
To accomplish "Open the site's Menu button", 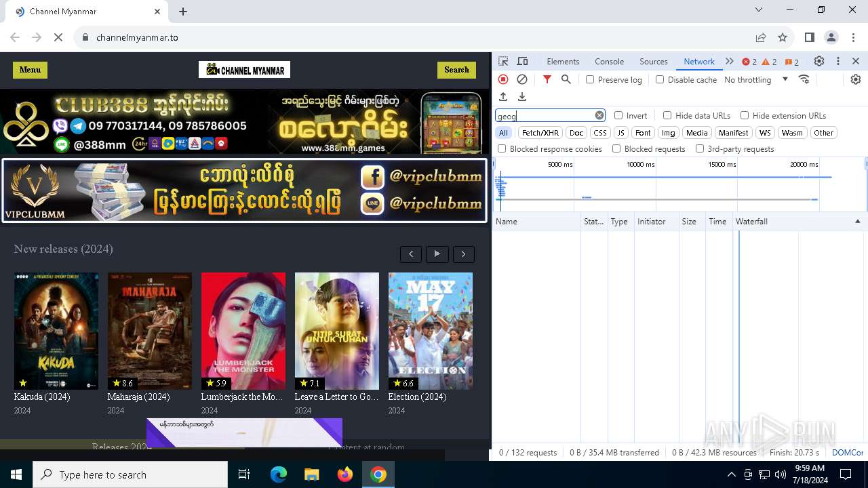I will coord(30,70).
